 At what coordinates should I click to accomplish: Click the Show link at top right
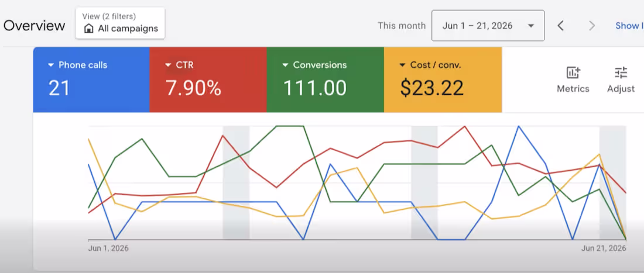[629, 26]
